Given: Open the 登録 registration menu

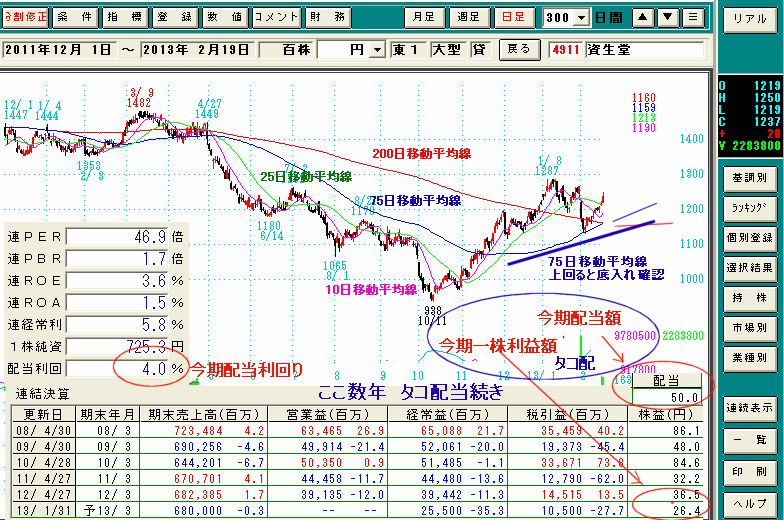Looking at the screenshot, I should point(175,18).
